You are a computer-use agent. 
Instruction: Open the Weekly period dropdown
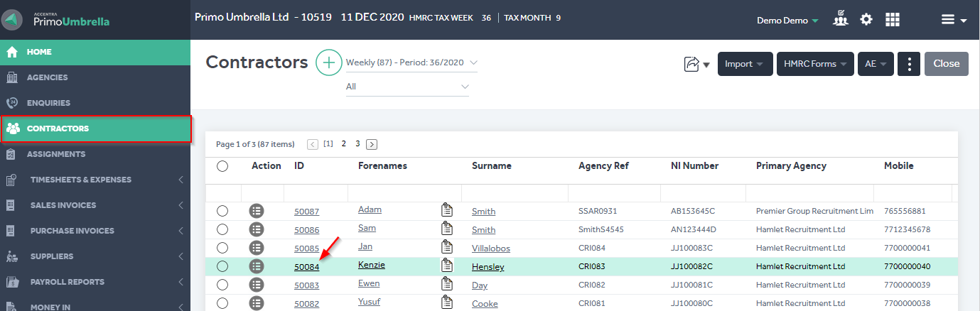point(411,62)
